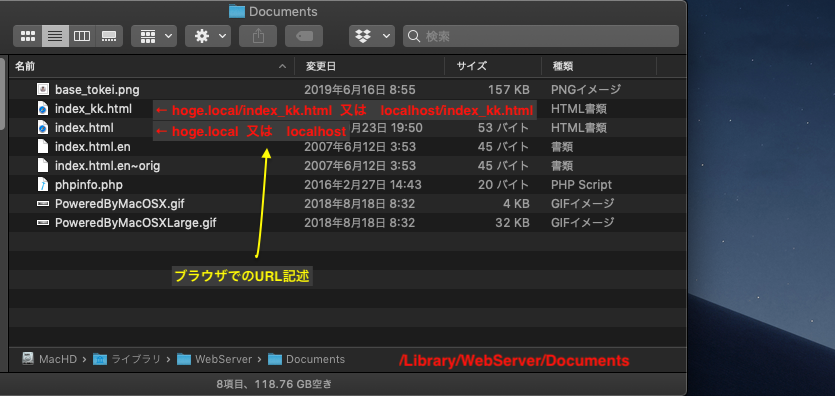Screen dimensions: 835x396
Task: Open the group-by arrangement dropdown
Action: [154, 36]
